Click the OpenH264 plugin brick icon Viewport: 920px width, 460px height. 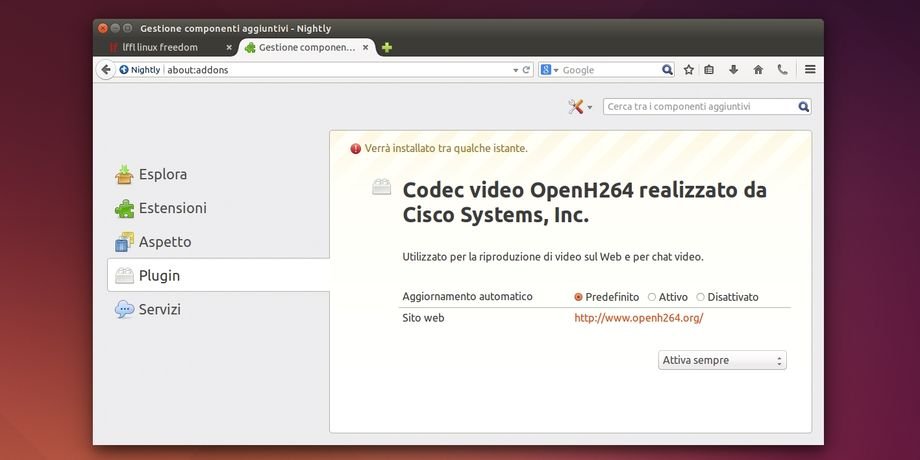[382, 187]
